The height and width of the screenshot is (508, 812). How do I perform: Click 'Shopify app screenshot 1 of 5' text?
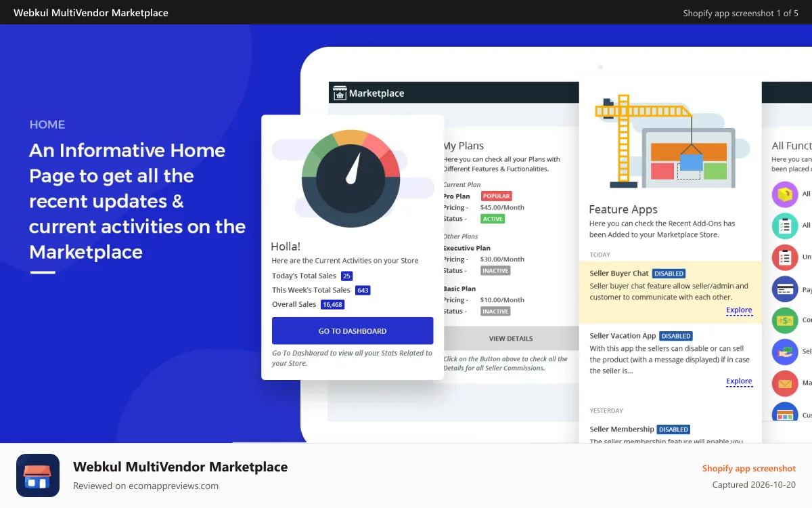point(740,13)
